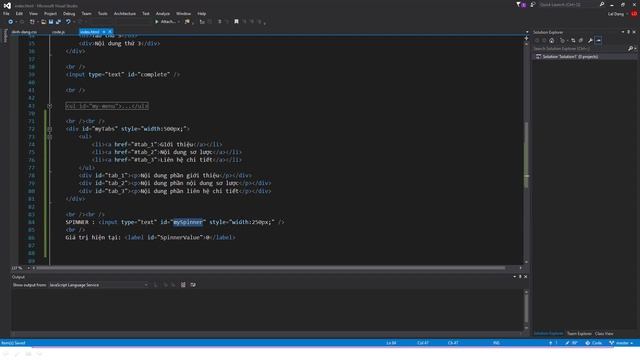Open the Debug menu
640x360 pixels.
(69, 13)
